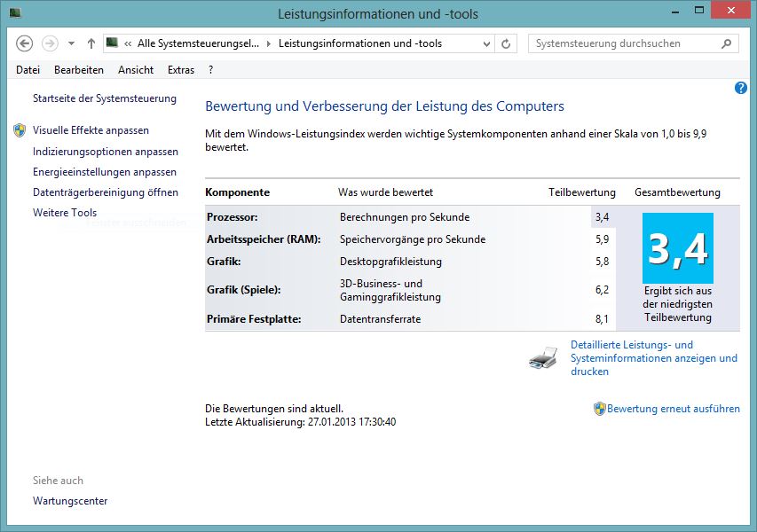Viewport: 757px width, 532px height.
Task: Refresh the page with the reload icon
Action: tap(506, 44)
